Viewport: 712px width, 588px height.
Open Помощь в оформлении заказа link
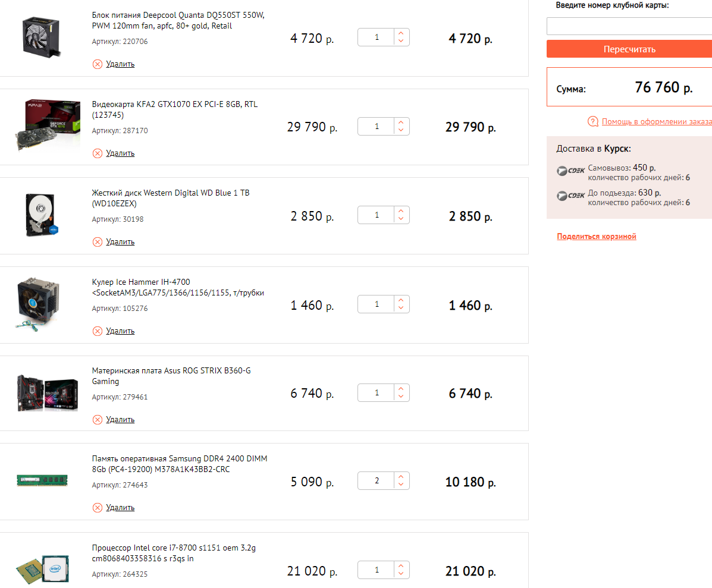click(656, 122)
